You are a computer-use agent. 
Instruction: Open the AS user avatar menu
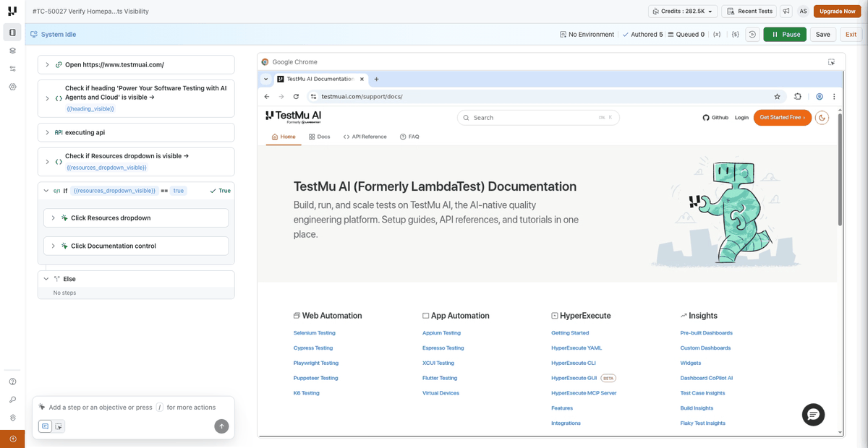803,11
